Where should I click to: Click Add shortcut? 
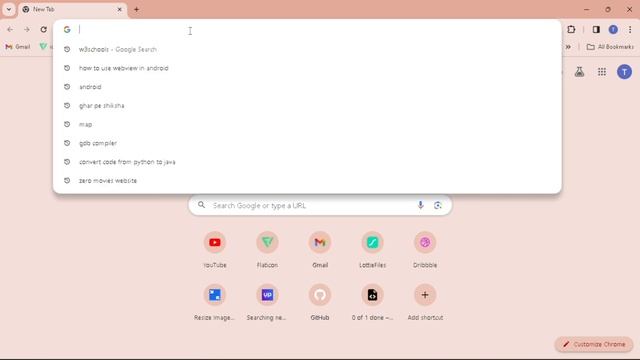coord(425,302)
